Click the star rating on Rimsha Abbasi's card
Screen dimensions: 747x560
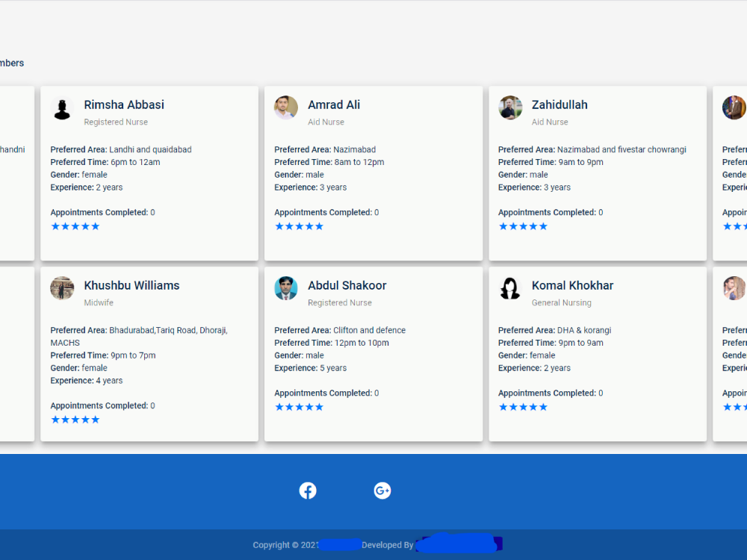pyautogui.click(x=75, y=226)
